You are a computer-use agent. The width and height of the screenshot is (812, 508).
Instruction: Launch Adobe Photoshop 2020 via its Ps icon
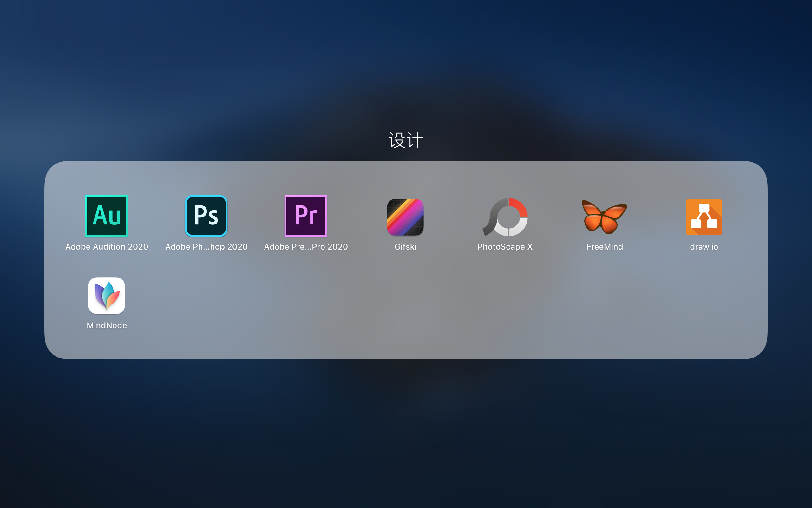pyautogui.click(x=206, y=216)
